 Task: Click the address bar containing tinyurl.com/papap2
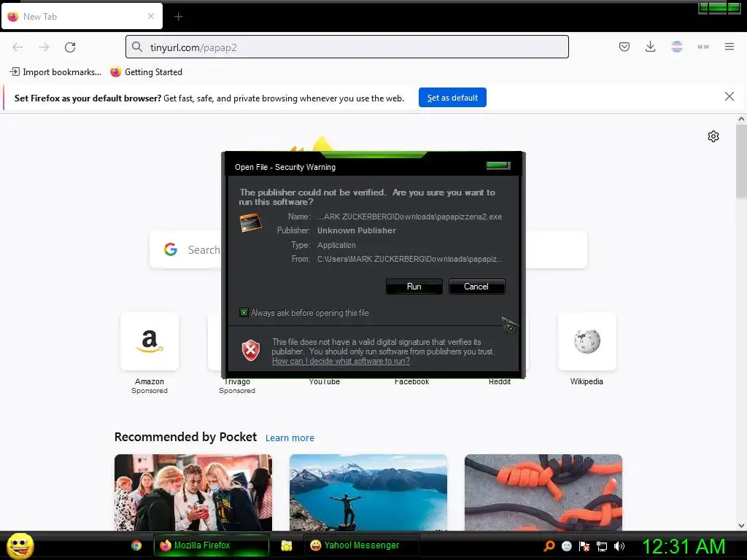347,47
